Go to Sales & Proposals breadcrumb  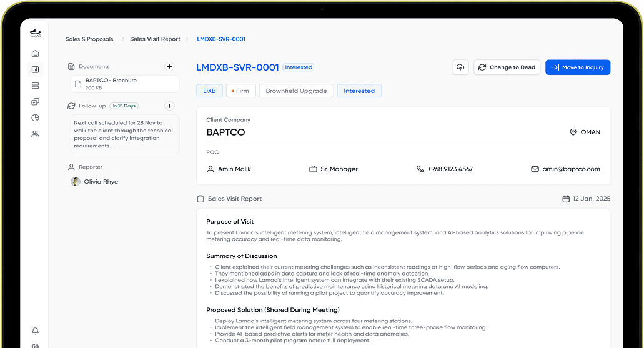pos(89,39)
